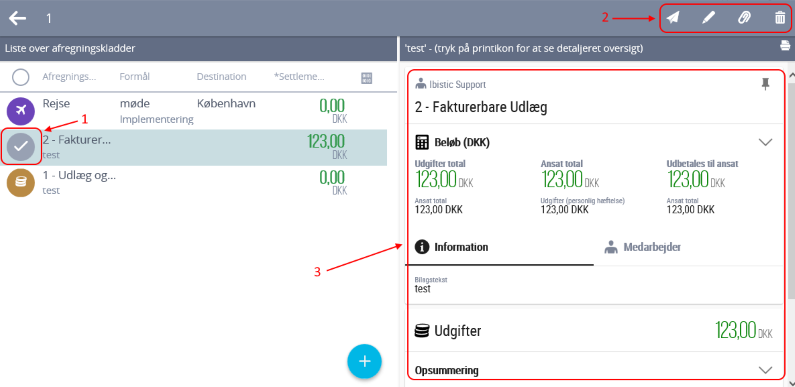795x387 pixels.
Task: Expand the Opsummering section chevron
Action: pos(765,370)
